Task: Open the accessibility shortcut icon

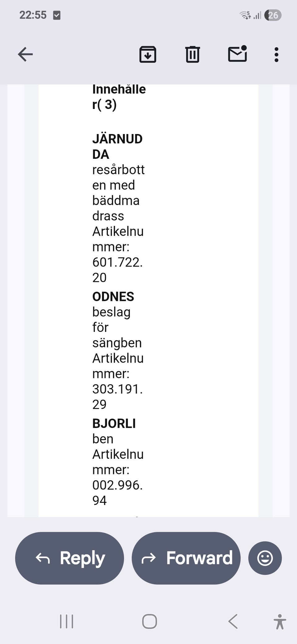Action: pos(280,622)
